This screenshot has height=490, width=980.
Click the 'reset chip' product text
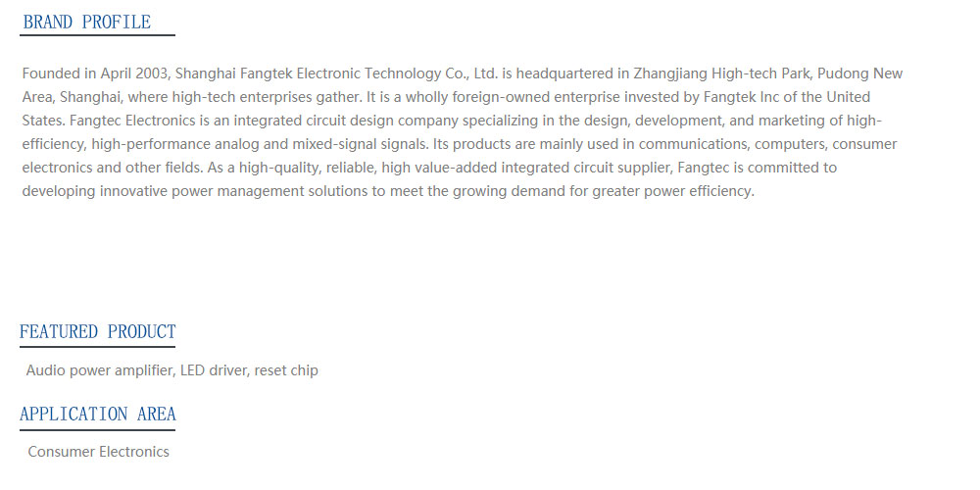[x=286, y=370]
